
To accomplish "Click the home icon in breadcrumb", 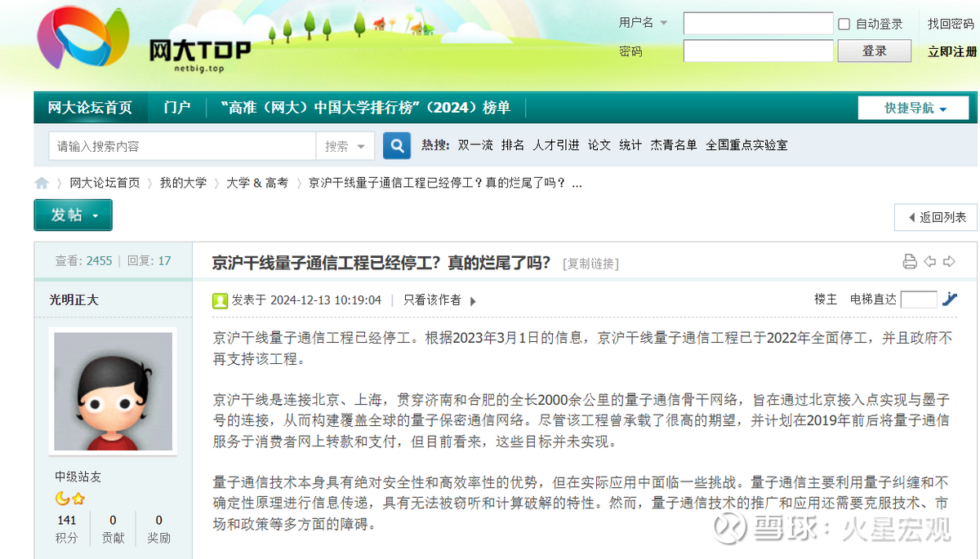I will click(x=42, y=183).
